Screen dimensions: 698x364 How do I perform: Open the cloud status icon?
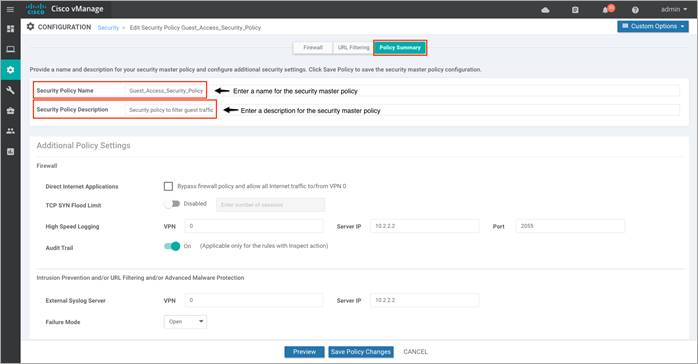point(545,10)
